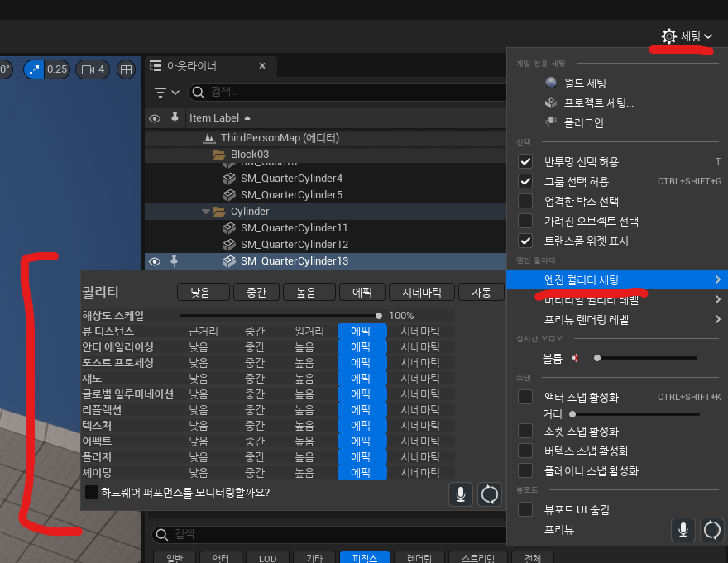Collapse the Cylinder folder
The width and height of the screenshot is (728, 563).
(206, 211)
